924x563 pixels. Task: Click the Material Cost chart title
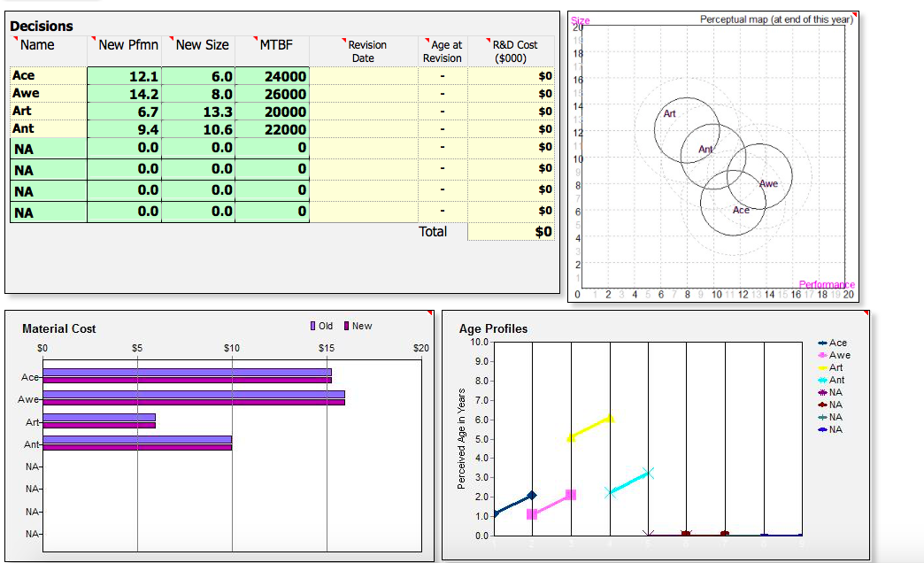click(59, 328)
